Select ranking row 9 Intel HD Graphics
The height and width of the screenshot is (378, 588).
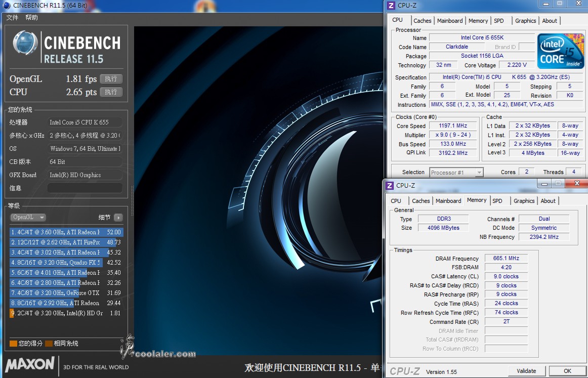pos(66,313)
